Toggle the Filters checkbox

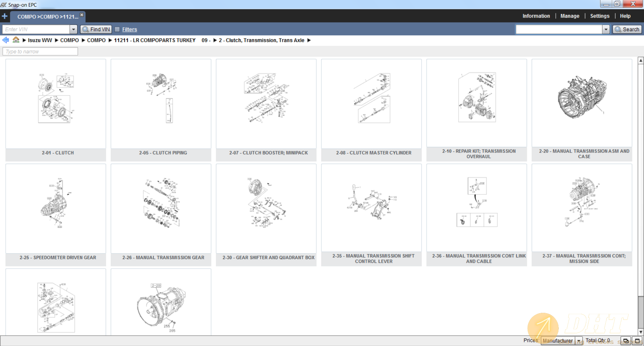(x=117, y=30)
